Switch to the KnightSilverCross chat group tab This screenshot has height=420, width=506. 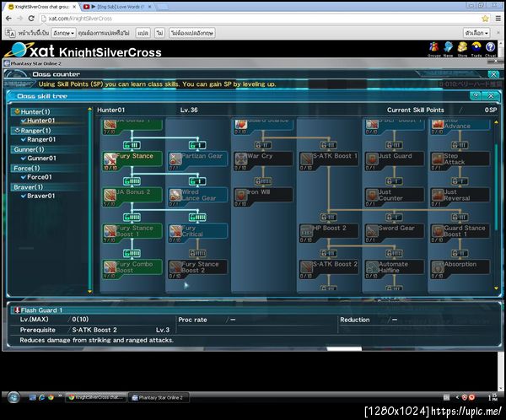point(41,7)
